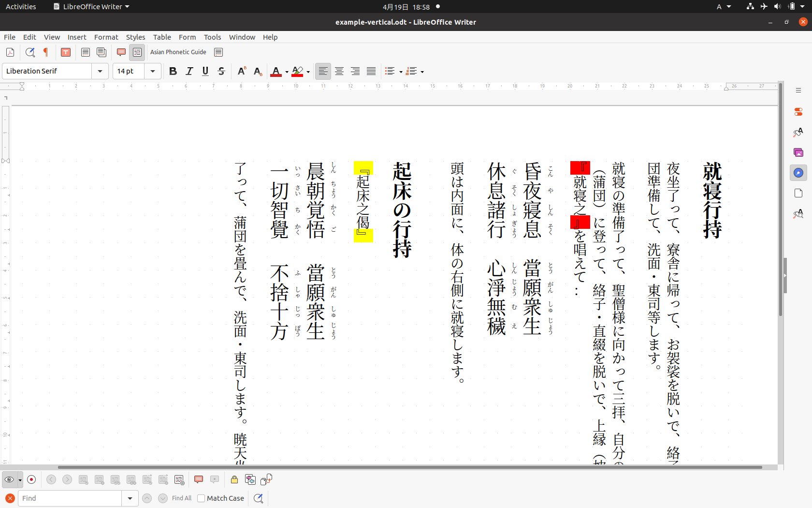The image size is (812, 508).
Task: Enable the Match Case checkbox
Action: 202,498
